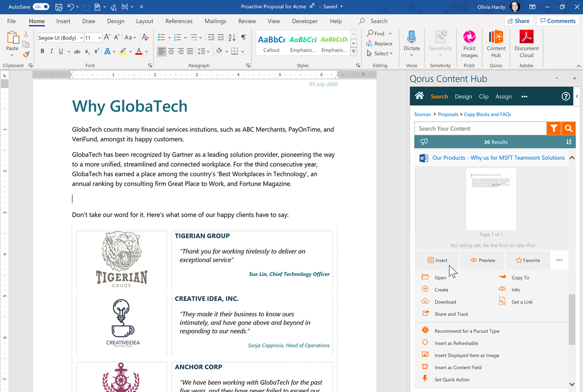Toggle Bold formatting
Image resolution: width=583 pixels, height=392 pixels.
tap(42, 51)
